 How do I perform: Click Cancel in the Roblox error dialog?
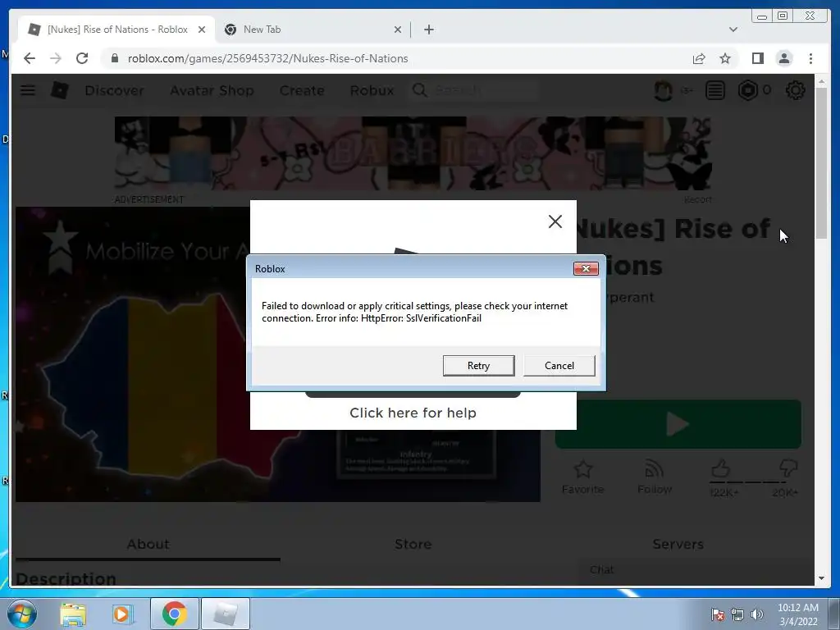pos(559,365)
